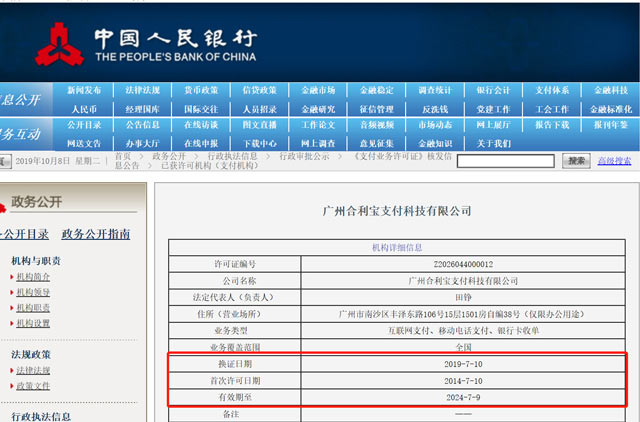Click the red People's Bank of China emblem
The width and height of the screenshot is (640, 422).
click(60, 44)
